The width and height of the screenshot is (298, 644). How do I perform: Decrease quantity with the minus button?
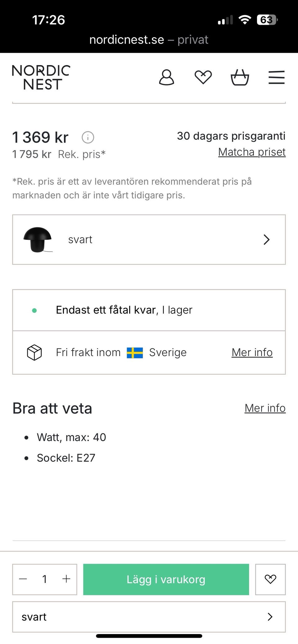click(x=23, y=579)
